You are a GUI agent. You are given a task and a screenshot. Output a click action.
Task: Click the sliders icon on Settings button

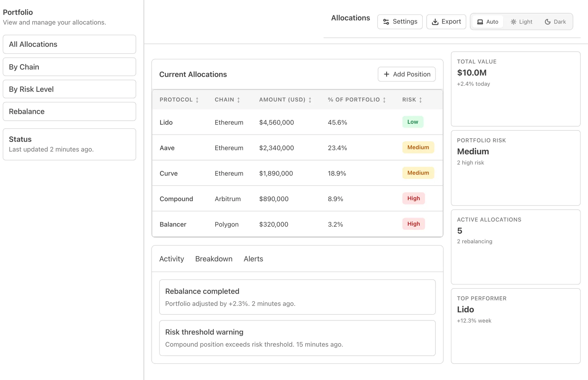pos(386,22)
